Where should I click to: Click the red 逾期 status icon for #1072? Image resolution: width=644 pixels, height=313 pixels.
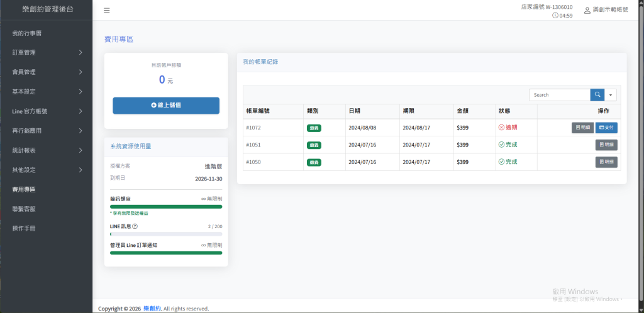501,128
